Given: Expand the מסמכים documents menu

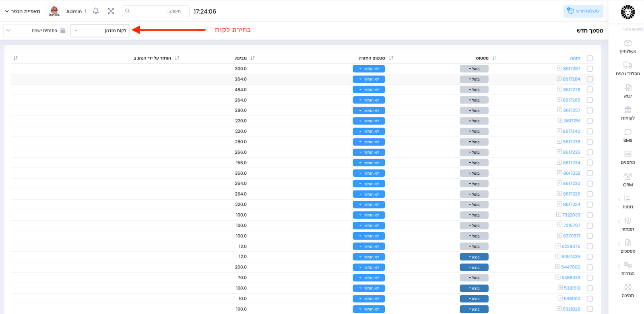Looking at the screenshot, I should coord(627,246).
